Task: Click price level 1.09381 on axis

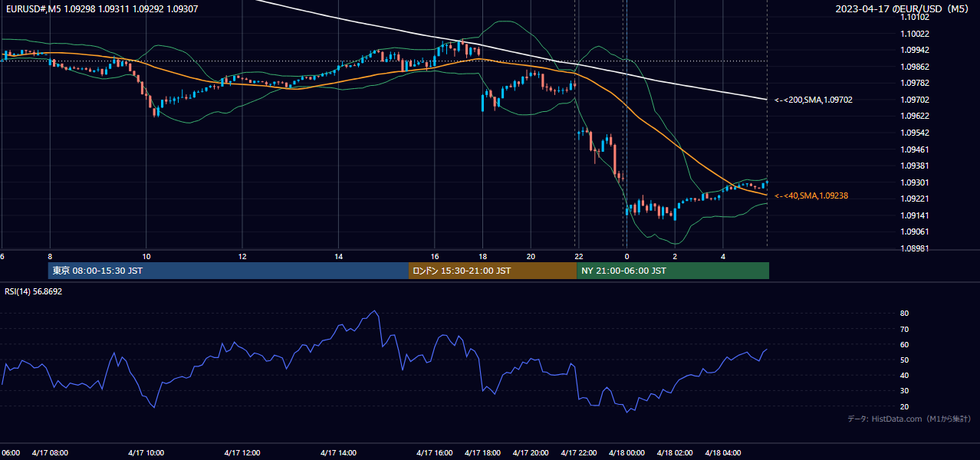Action: (x=916, y=166)
